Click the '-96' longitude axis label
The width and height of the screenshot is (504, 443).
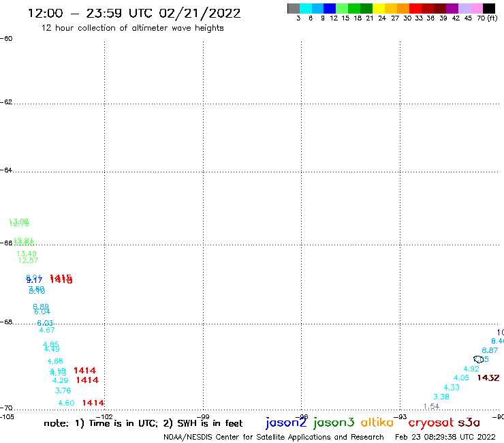click(x=302, y=417)
